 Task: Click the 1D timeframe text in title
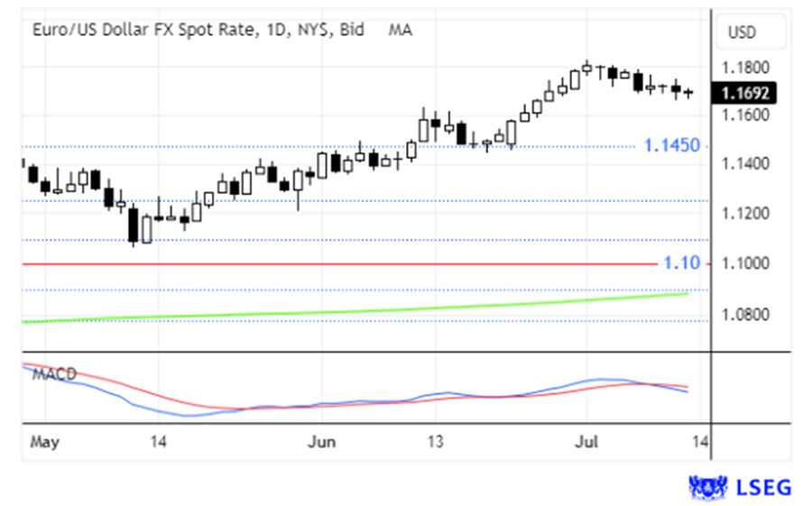[277, 30]
